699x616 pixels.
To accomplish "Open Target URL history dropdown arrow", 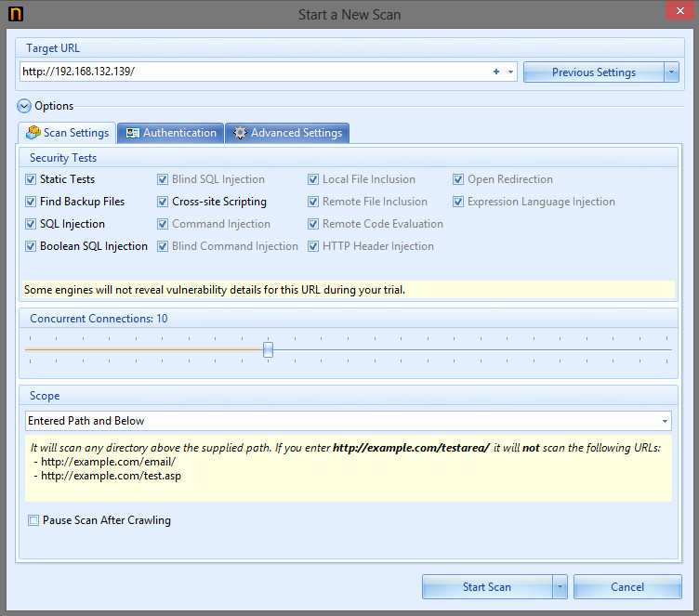I will [x=510, y=72].
